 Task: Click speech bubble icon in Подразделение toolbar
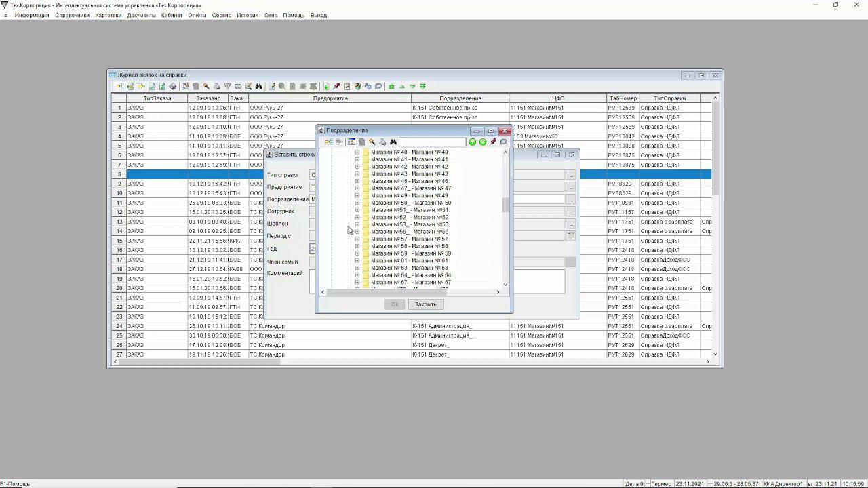coord(504,142)
